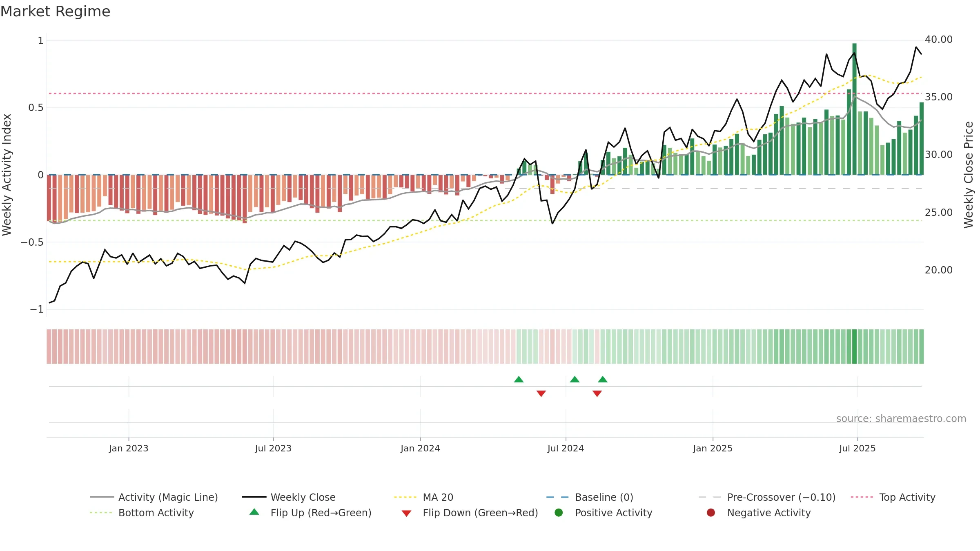980x551 pixels.
Task: Toggle the Weekly Close legend entry
Action: (x=289, y=497)
